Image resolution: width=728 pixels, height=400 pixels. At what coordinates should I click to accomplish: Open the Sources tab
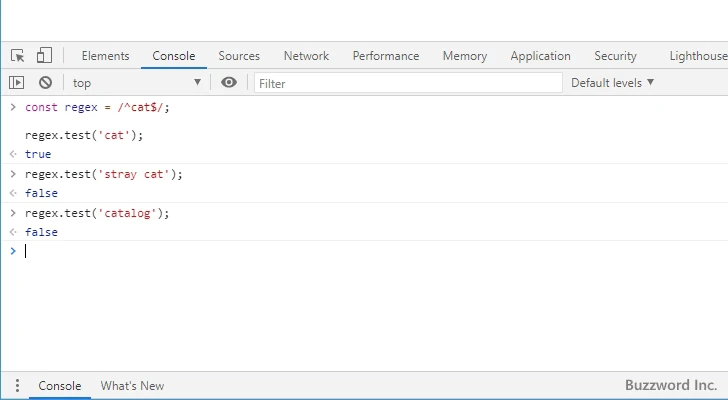pos(239,56)
